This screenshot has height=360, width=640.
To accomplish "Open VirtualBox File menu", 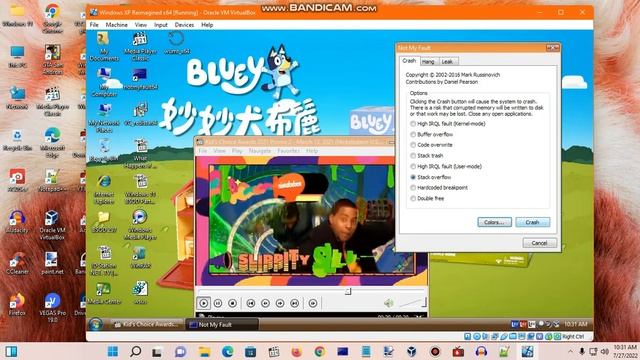I will [94, 25].
